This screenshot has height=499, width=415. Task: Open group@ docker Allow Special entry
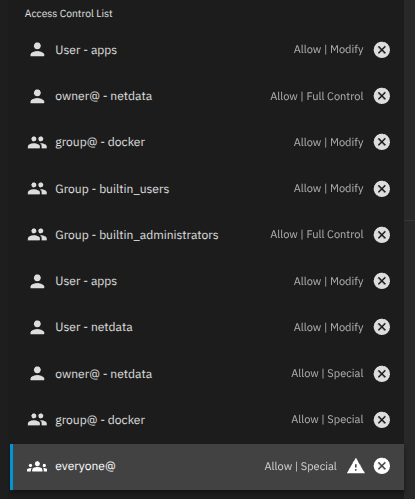(x=207, y=420)
